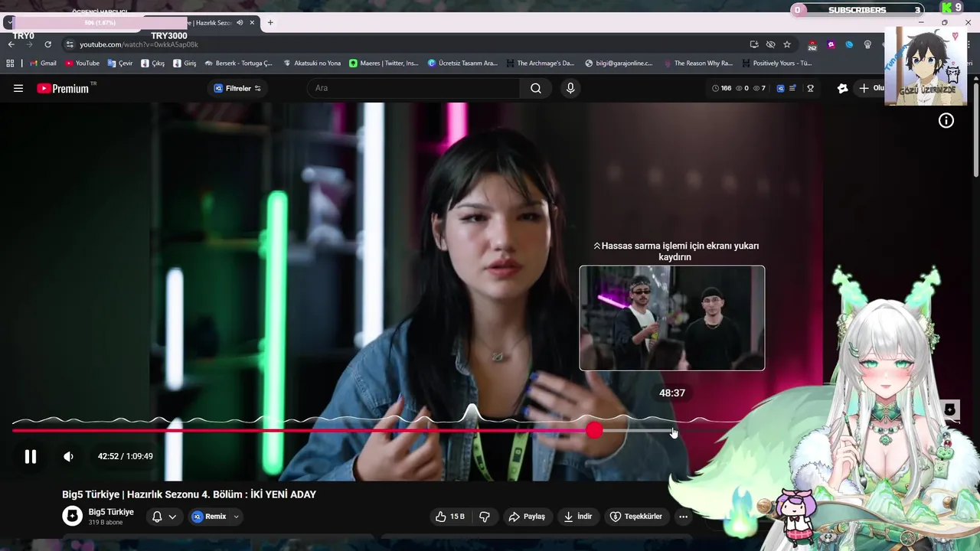Click the youtube.com address bar URL
This screenshot has height=551, width=980.
pyautogui.click(x=139, y=44)
